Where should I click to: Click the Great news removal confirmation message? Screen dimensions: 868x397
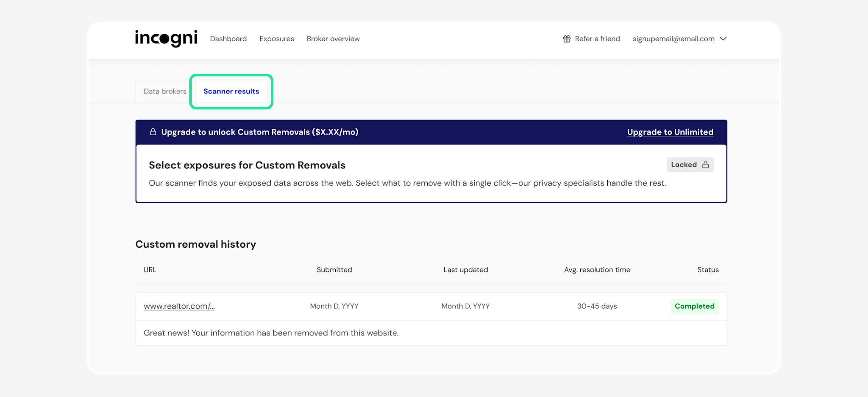pyautogui.click(x=271, y=333)
